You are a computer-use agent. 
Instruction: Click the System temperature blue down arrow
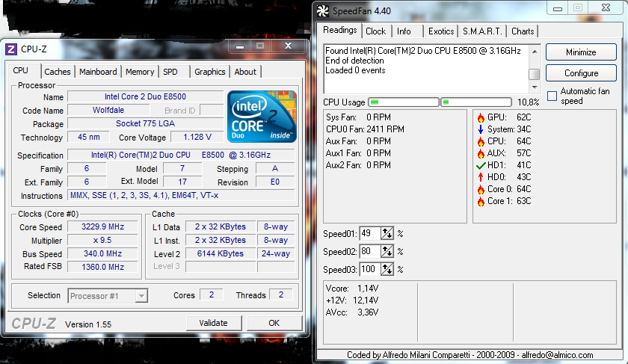(481, 129)
